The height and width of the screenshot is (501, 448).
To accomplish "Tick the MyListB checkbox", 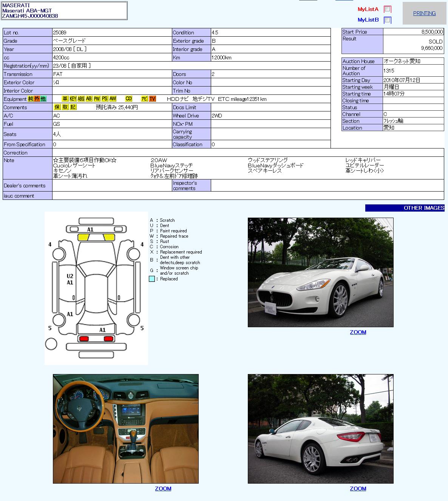I will pos(388,20).
